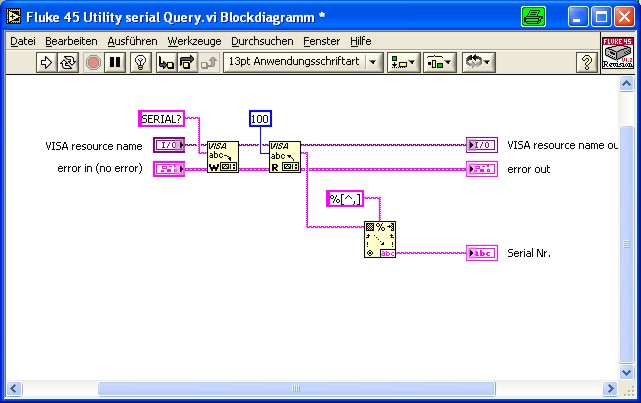
Task: Click the horizontal scrollbar thumb
Action: 296,388
